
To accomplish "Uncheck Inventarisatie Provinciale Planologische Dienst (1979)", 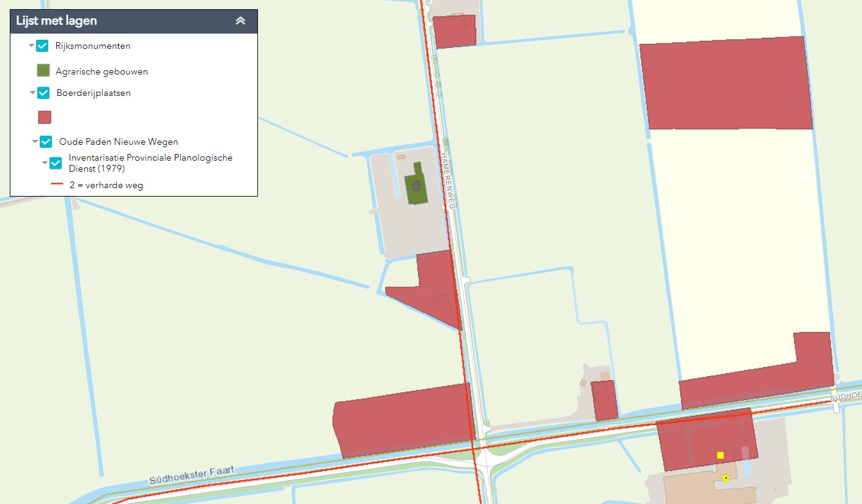I will point(56,163).
